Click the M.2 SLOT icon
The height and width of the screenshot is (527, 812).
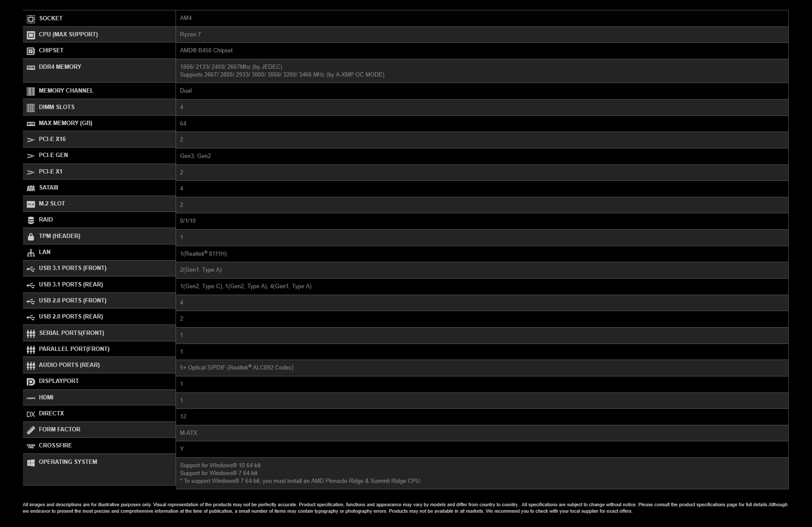coord(31,204)
